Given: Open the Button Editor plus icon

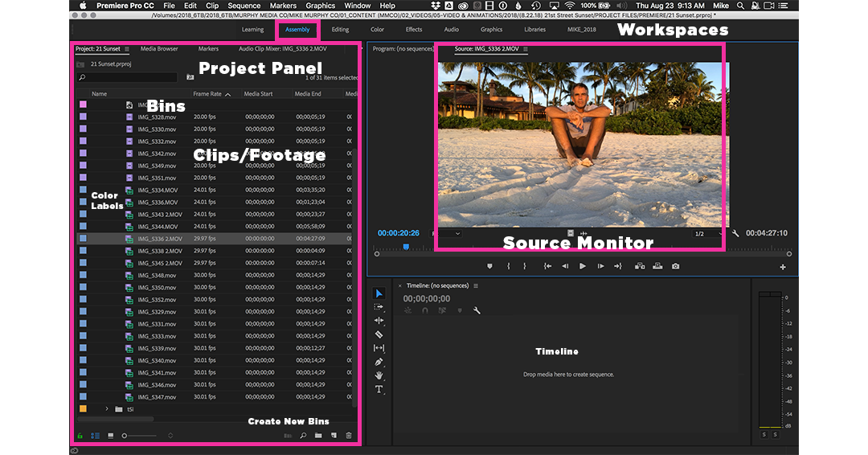Looking at the screenshot, I should pos(783,267).
